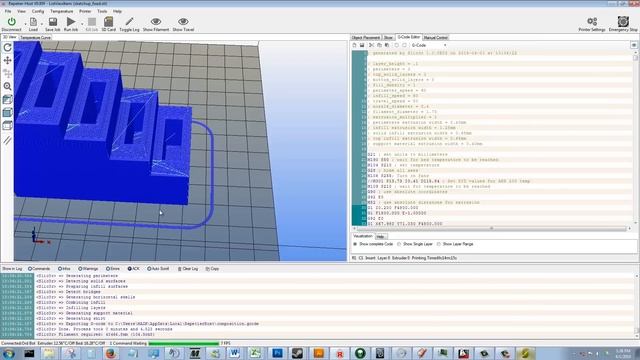Switch to isometric view icon
Screen dimensions: 640x360
(x=7, y=100)
